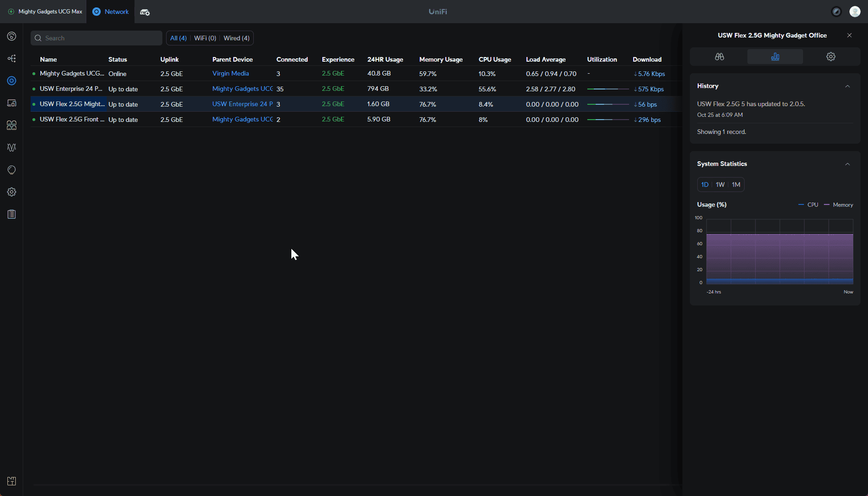Viewport: 868px width, 496px height.
Task: Click USW Enterprise 24 parent device link
Action: pyautogui.click(x=242, y=104)
